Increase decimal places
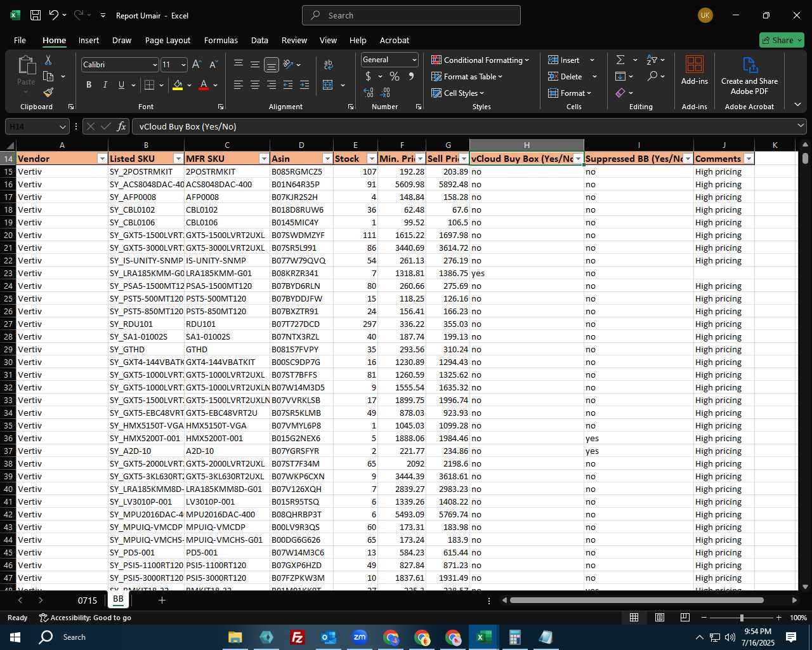This screenshot has width=812, height=650. 369,93
